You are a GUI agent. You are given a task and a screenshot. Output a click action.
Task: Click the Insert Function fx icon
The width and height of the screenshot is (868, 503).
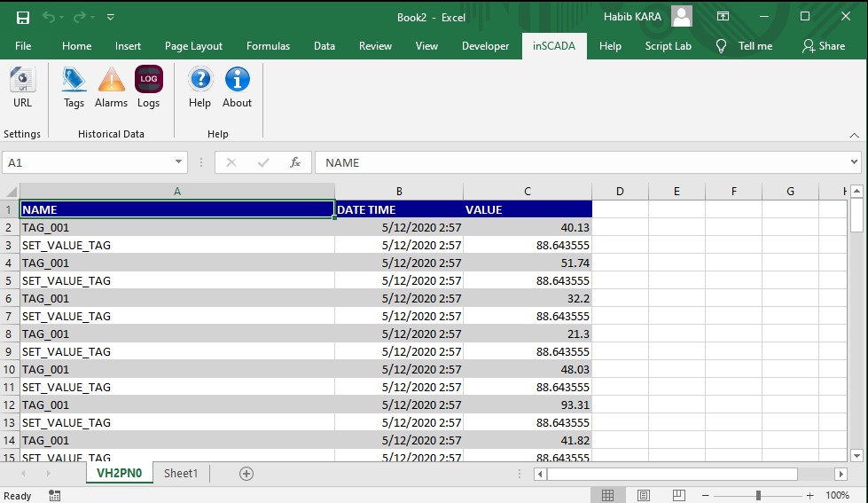point(295,162)
